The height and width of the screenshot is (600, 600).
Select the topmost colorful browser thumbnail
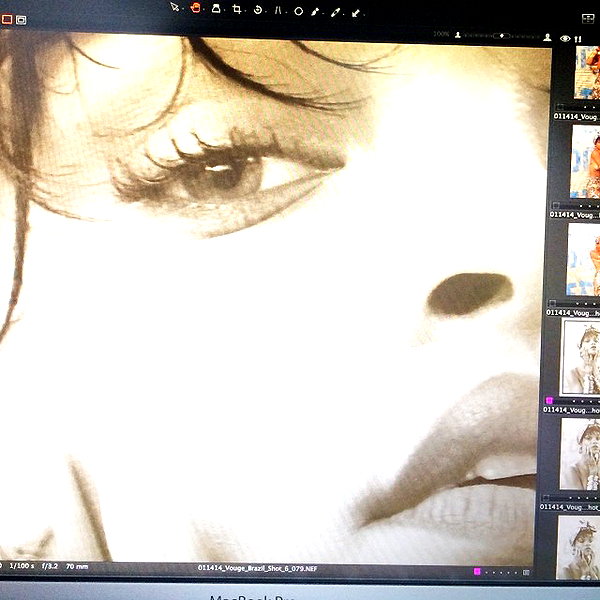click(587, 73)
